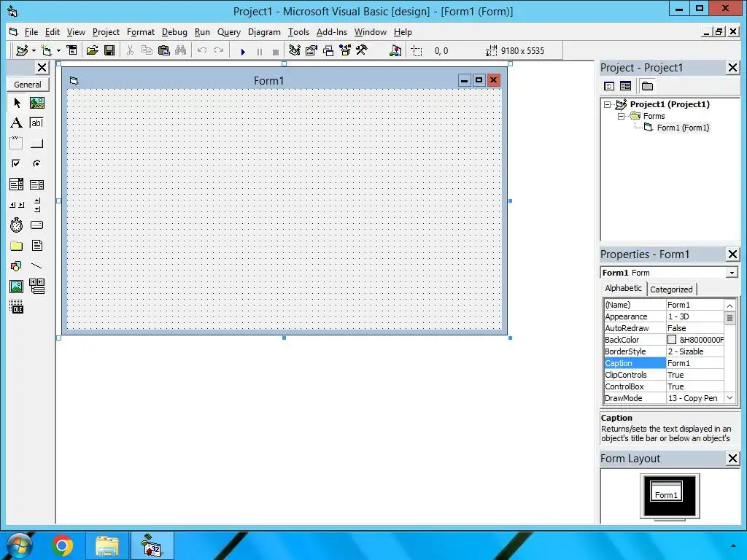
Task: Select the DirListBox folder control tool
Action: click(17, 246)
